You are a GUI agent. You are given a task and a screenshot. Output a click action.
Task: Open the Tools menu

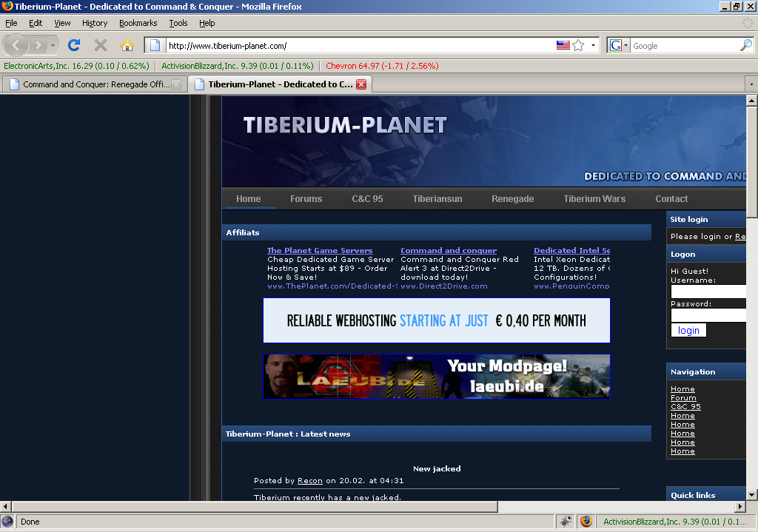pos(178,23)
